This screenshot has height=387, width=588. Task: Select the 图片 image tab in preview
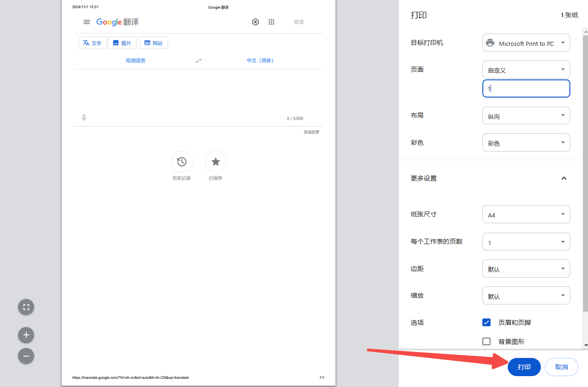tap(122, 43)
